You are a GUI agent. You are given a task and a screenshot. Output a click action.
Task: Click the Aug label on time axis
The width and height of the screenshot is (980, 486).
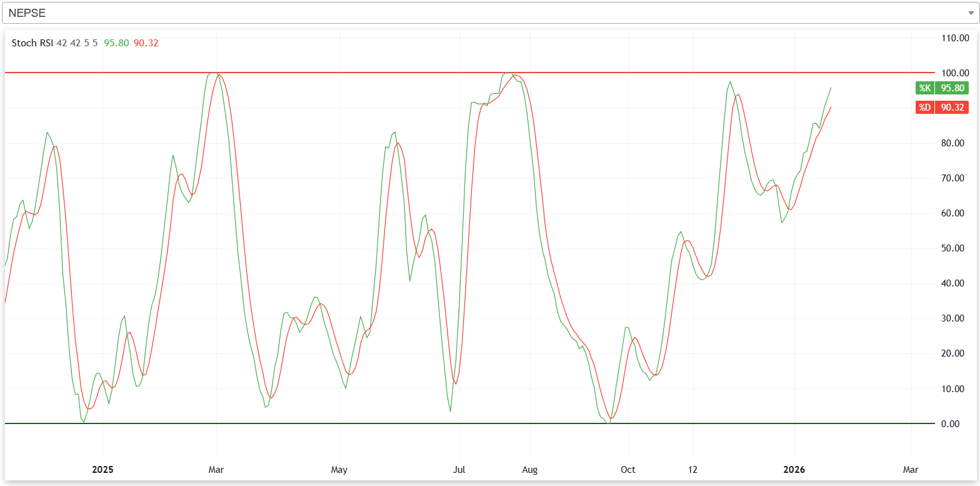pos(530,470)
